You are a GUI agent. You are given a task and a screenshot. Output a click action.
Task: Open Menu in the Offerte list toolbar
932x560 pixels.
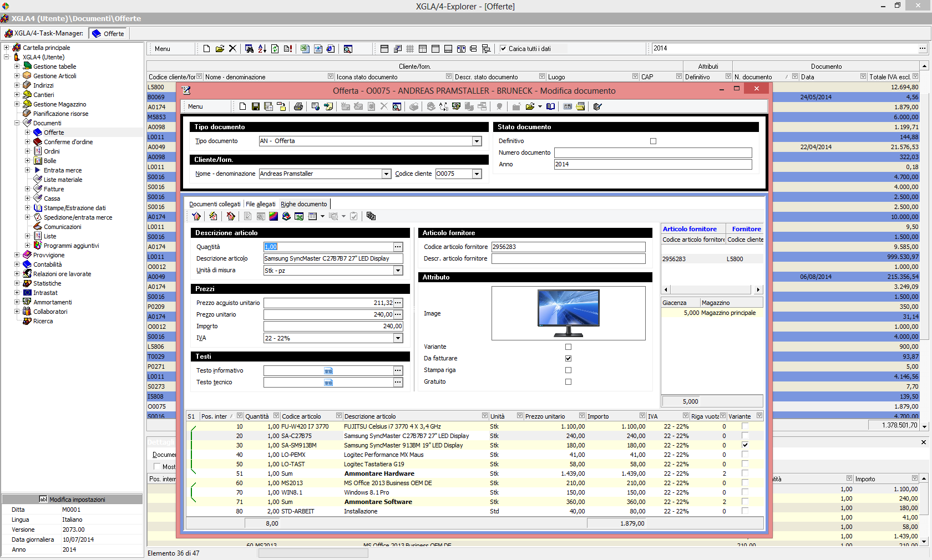(163, 49)
